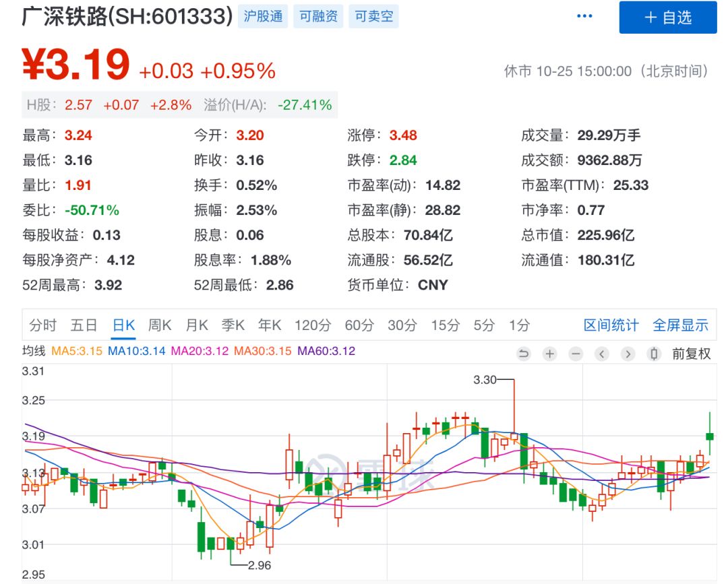This screenshot has height=584, width=728.
Task: Switch to the 季K chart tab
Action: click(x=233, y=325)
